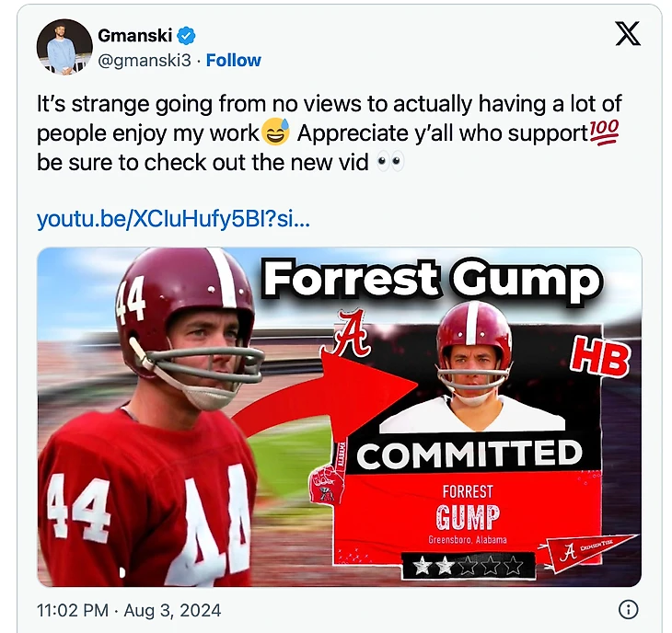The image size is (672, 633).
Task: Open the @gmanski3 handle
Action: coord(145,61)
